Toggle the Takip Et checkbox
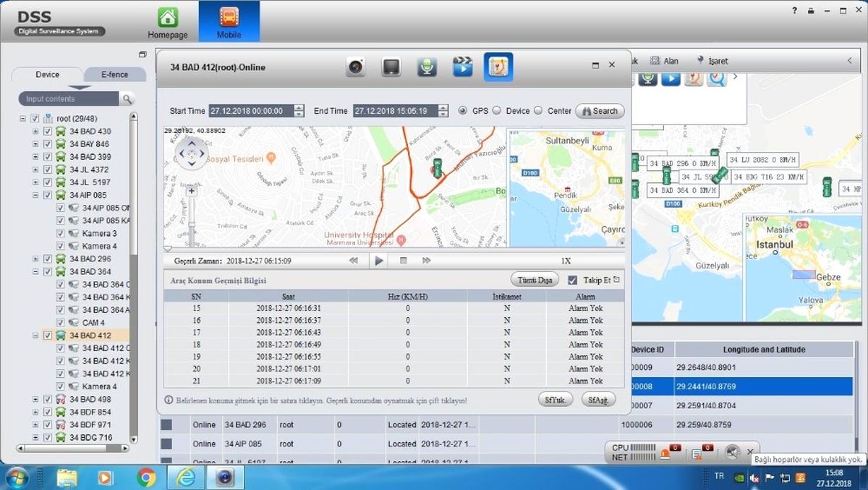The height and width of the screenshot is (490, 868). (x=573, y=280)
